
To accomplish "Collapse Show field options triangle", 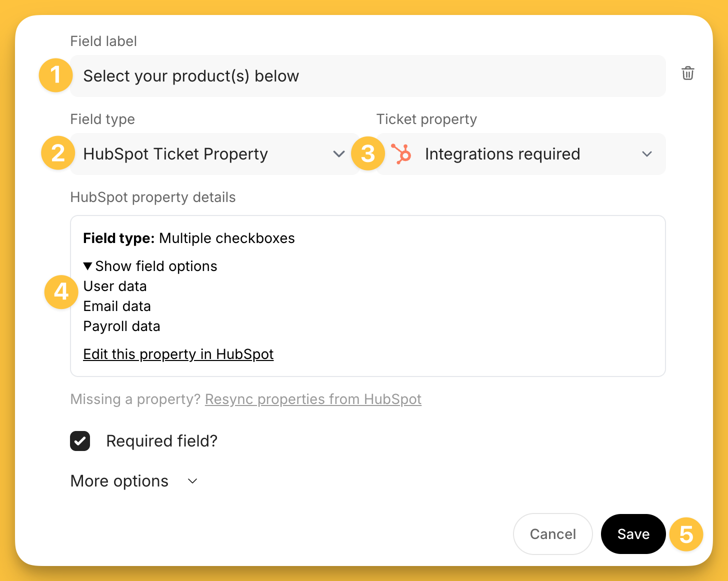I will 88,266.
